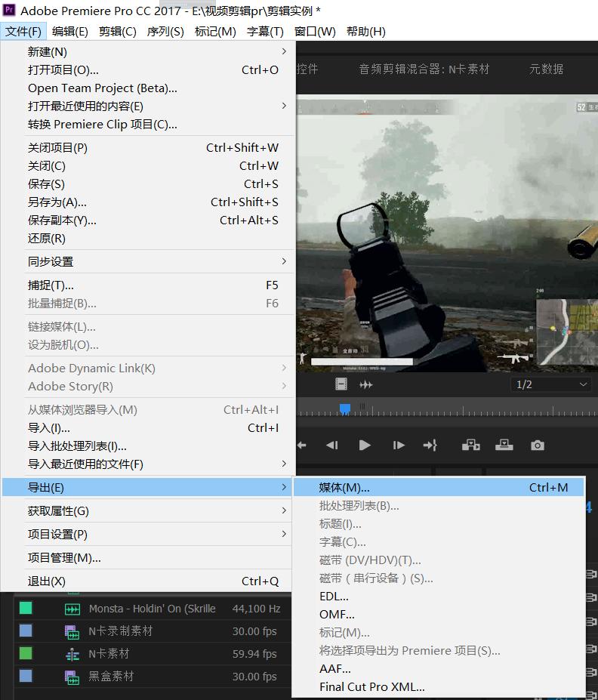The height and width of the screenshot is (700, 598).
Task: Click the Drag Video Only filmstrip icon
Action: pyautogui.click(x=341, y=384)
